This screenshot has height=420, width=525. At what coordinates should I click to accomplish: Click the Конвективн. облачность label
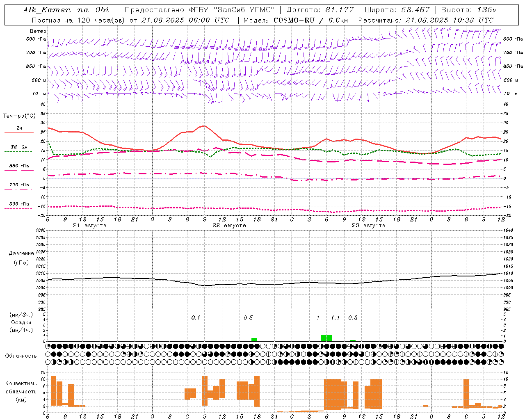pyautogui.click(x=21, y=388)
